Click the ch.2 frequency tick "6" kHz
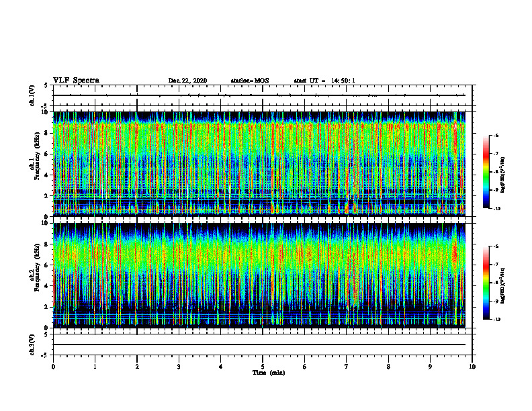This screenshot has height=411, width=532. point(47,265)
